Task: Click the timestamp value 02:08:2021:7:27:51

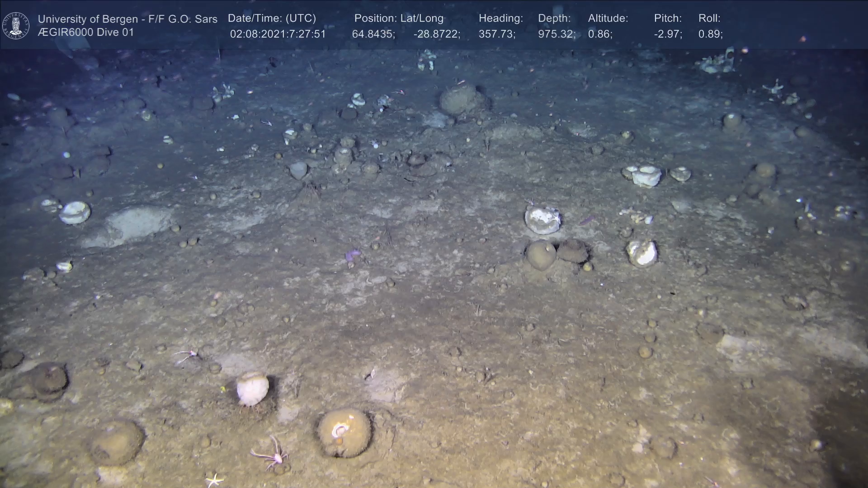Action: [278, 34]
